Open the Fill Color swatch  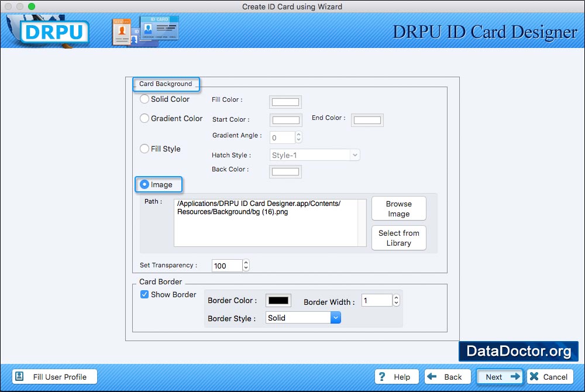point(285,102)
